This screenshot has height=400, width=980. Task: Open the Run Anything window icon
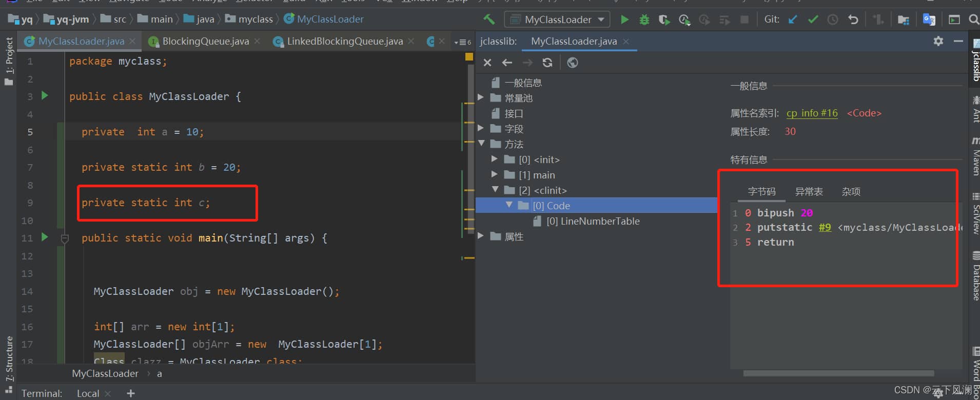[954, 19]
